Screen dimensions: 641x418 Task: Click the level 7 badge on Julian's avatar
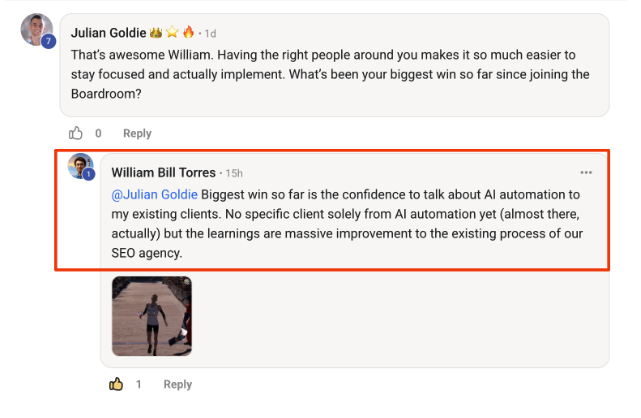(47, 42)
